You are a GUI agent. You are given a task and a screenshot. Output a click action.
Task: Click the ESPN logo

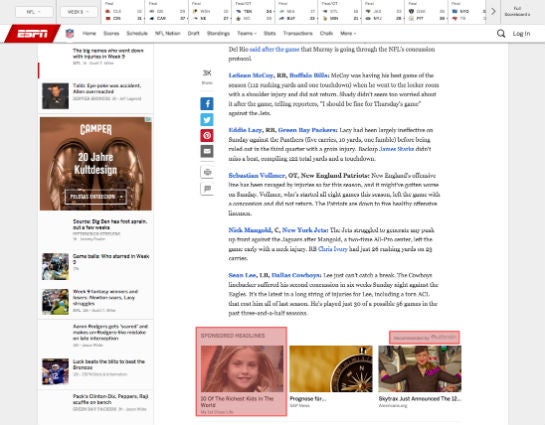click(32, 34)
